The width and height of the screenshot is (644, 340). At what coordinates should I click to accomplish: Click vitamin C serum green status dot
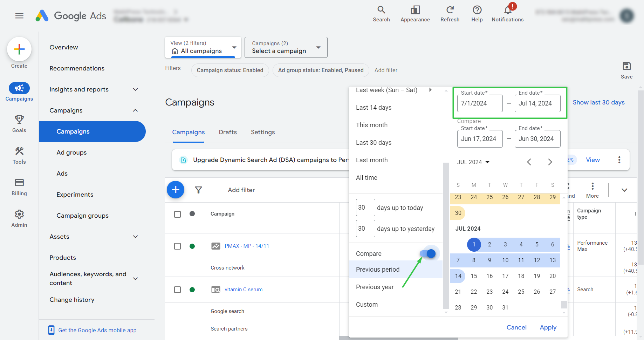coord(192,290)
